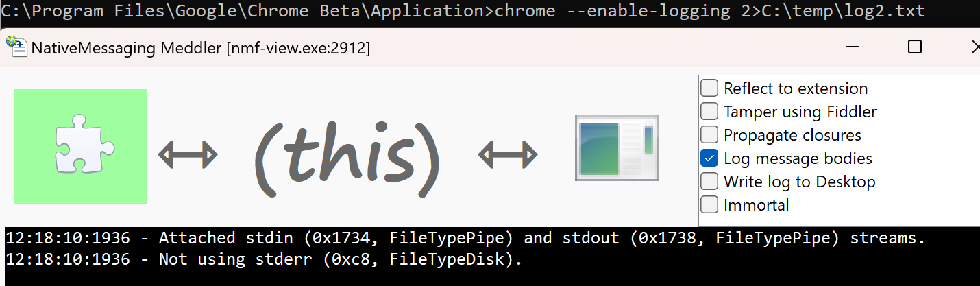This screenshot has width=980, height=286.
Task: Enable Write log to Desktop
Action: 709,182
